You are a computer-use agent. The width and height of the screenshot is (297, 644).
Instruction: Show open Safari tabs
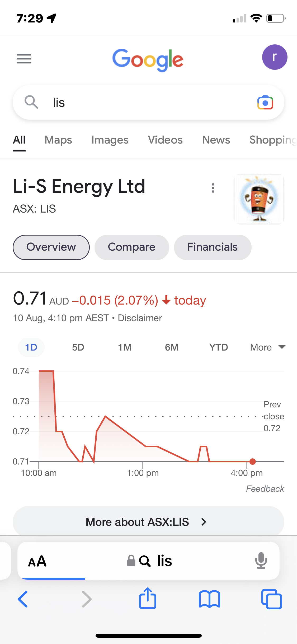pyautogui.click(x=271, y=599)
